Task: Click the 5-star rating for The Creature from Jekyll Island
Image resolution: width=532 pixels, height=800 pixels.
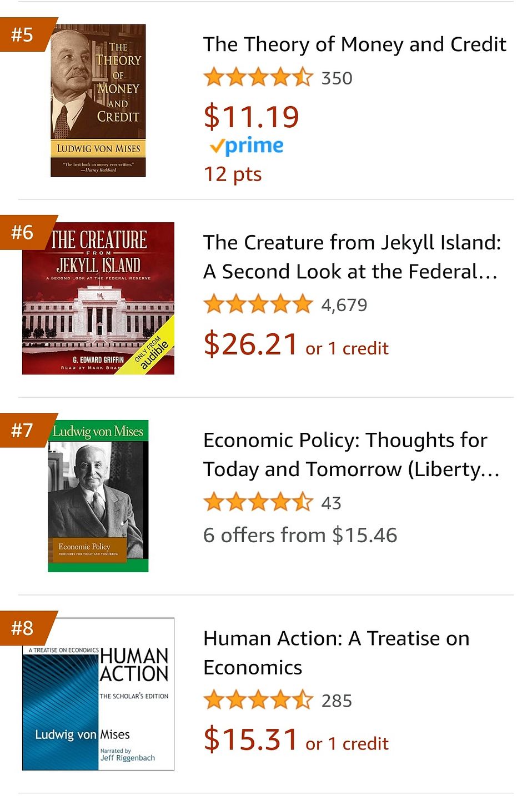Action: click(257, 304)
